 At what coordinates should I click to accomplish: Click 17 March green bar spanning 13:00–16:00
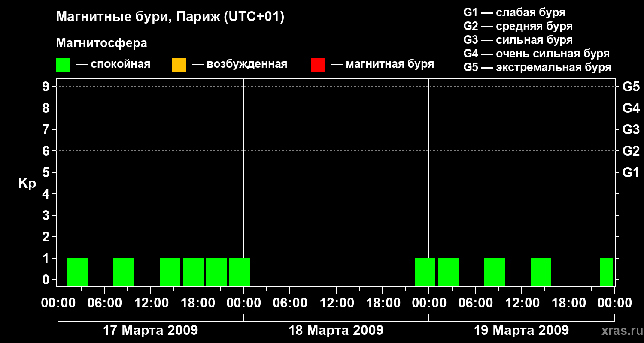click(x=170, y=272)
